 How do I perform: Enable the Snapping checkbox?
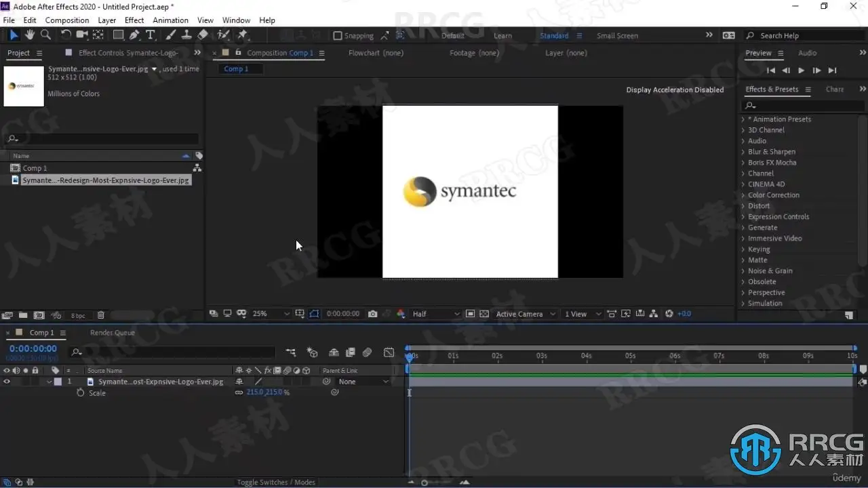coord(338,36)
